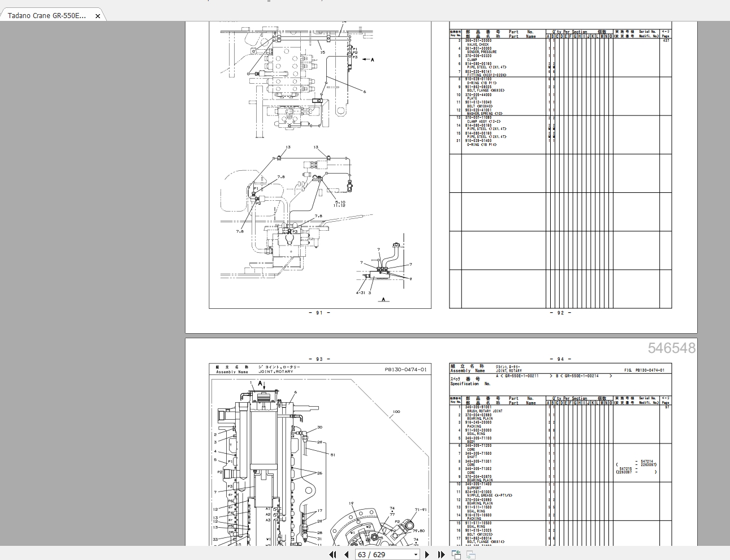Image resolution: width=730 pixels, height=560 pixels.
Task: Click part name 'BRUSH, ROTARY JOINT'
Action: [485, 411]
